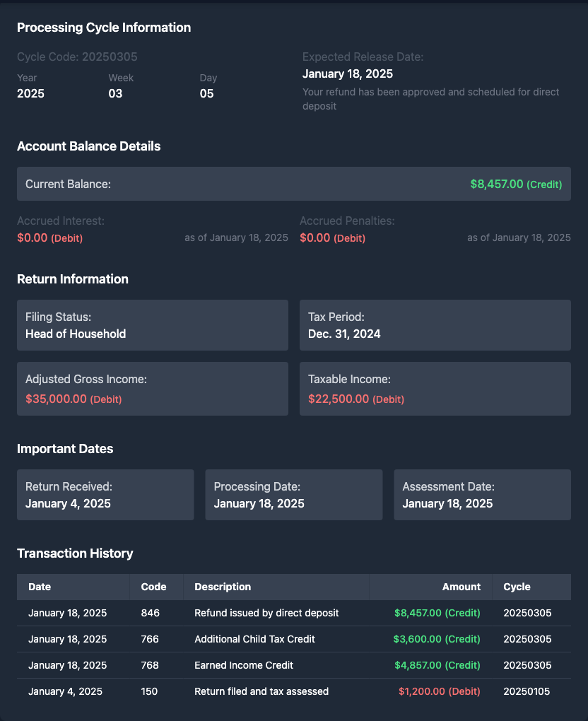The width and height of the screenshot is (588, 721).
Task: Click the Code column header
Action: (x=153, y=587)
